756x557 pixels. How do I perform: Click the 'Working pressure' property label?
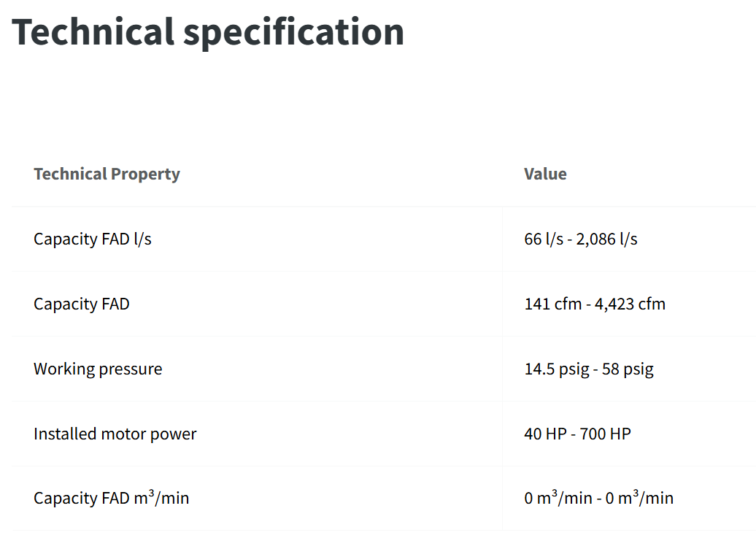click(98, 369)
